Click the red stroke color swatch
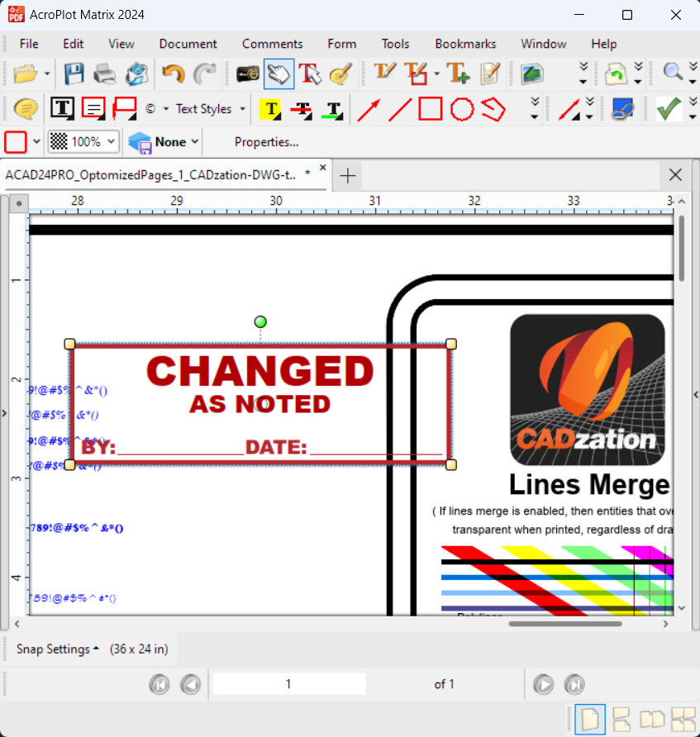 [16, 142]
